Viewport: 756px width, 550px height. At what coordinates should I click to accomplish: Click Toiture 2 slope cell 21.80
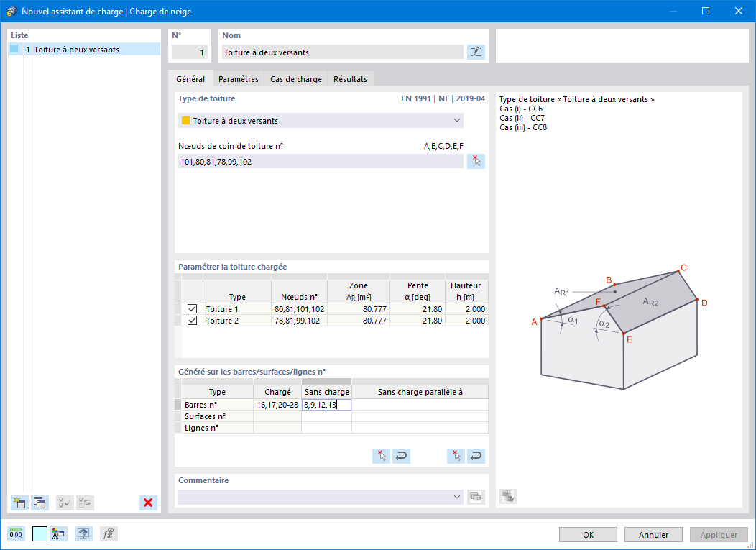(418, 321)
